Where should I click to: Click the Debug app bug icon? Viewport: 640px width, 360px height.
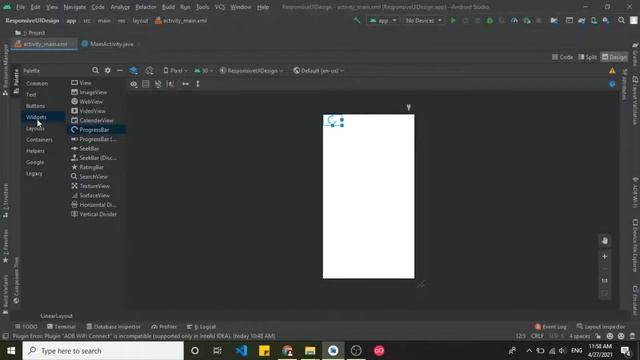pos(490,20)
